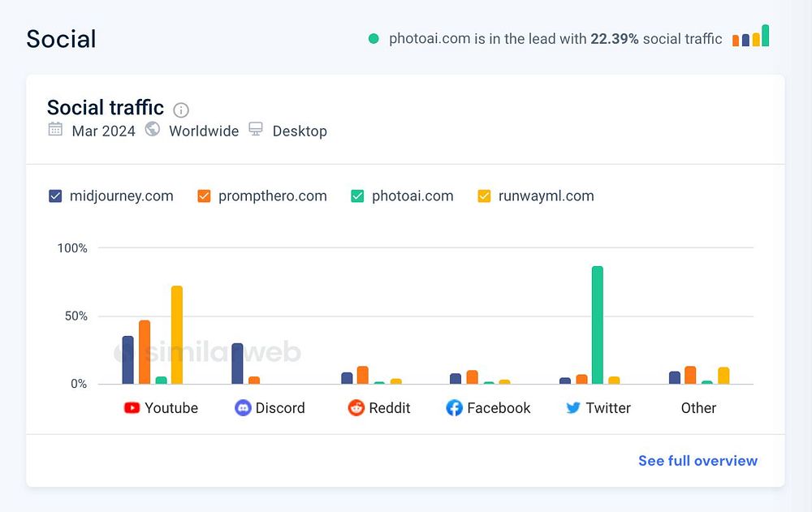Click the Discord logo icon
This screenshot has height=512, width=812.
coord(243,407)
